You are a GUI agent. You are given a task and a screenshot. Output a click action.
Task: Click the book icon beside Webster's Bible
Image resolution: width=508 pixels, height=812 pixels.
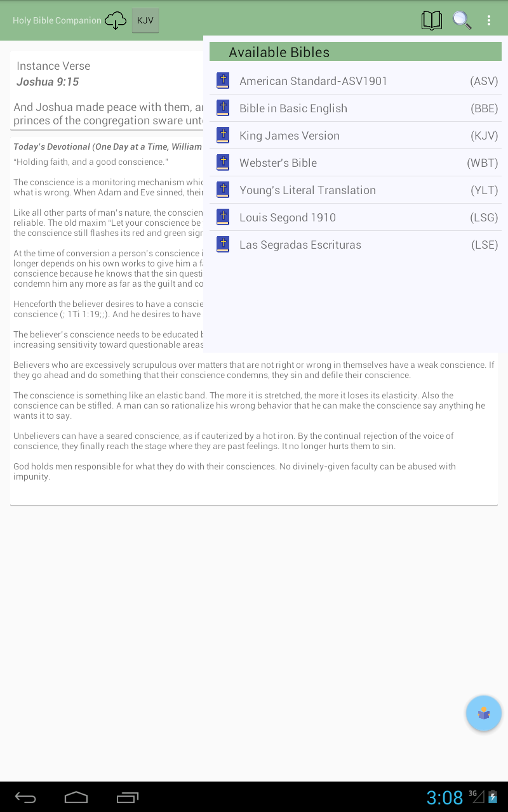pos(223,162)
